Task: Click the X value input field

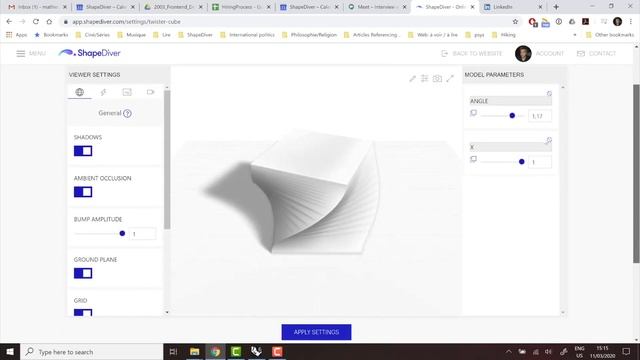Action: tap(540, 162)
